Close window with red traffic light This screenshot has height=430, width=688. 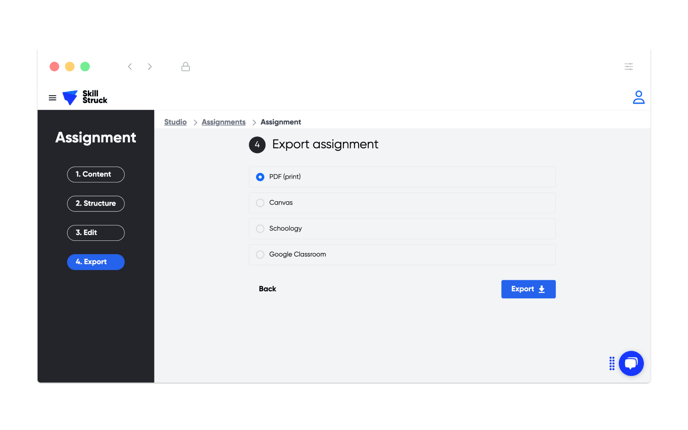[x=54, y=67]
